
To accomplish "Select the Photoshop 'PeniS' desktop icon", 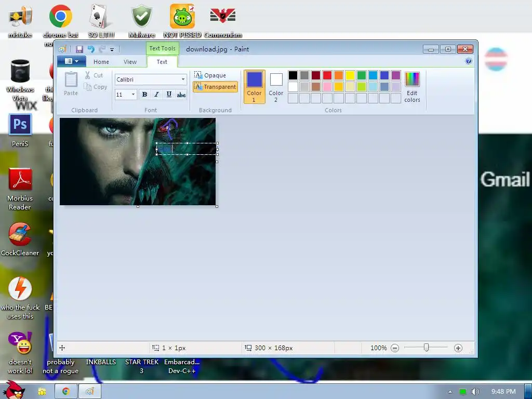I will pyautogui.click(x=20, y=130).
